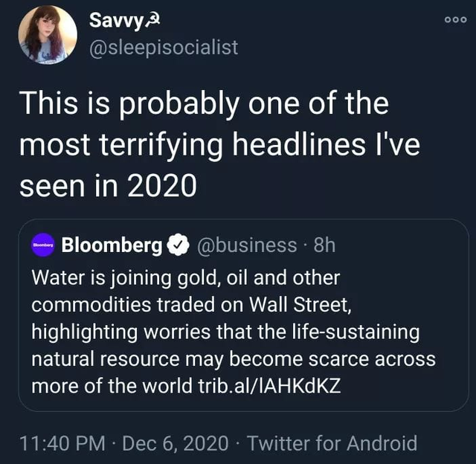Screen dimensions: 476x464
Task: Click the purple Bloomberg logo avatar
Action: coord(43,245)
